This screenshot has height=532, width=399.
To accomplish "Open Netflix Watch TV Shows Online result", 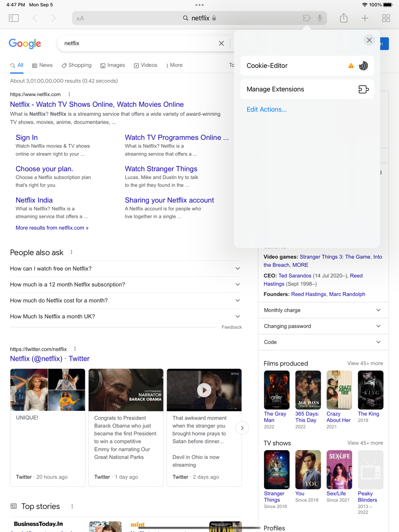I will click(x=97, y=104).
